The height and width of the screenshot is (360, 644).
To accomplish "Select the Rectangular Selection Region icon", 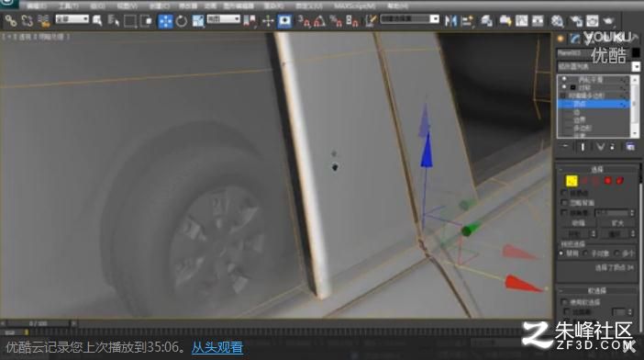I will (129, 21).
